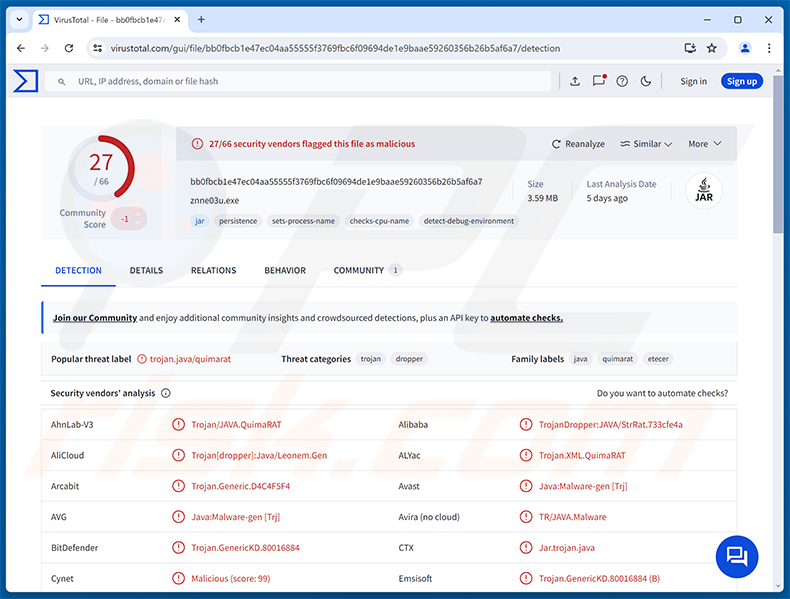The image size is (790, 599).
Task: Click the community score downvote arrow
Action: 138,223
